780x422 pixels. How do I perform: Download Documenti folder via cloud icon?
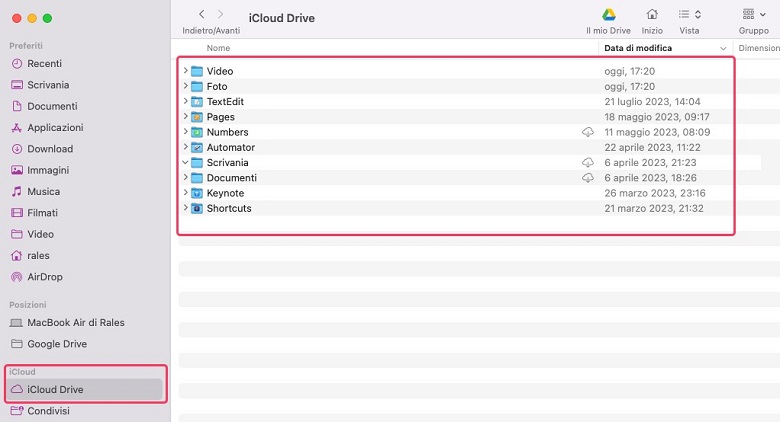click(x=588, y=178)
